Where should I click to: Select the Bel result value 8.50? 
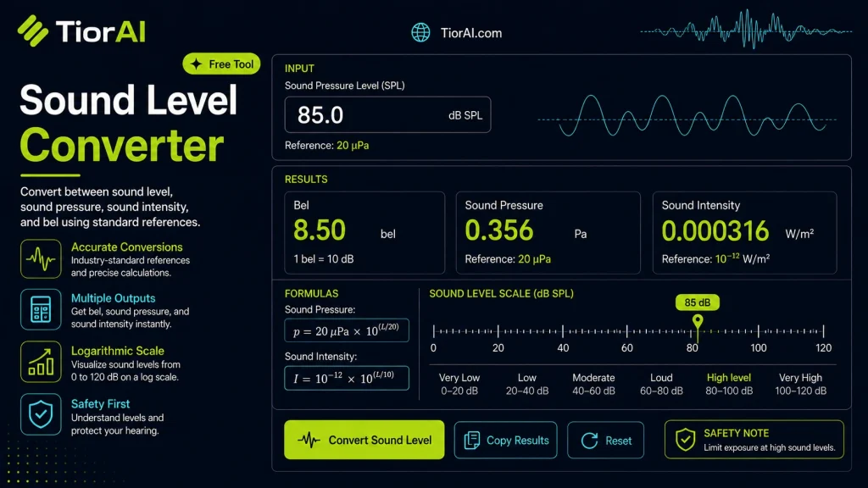click(x=320, y=230)
